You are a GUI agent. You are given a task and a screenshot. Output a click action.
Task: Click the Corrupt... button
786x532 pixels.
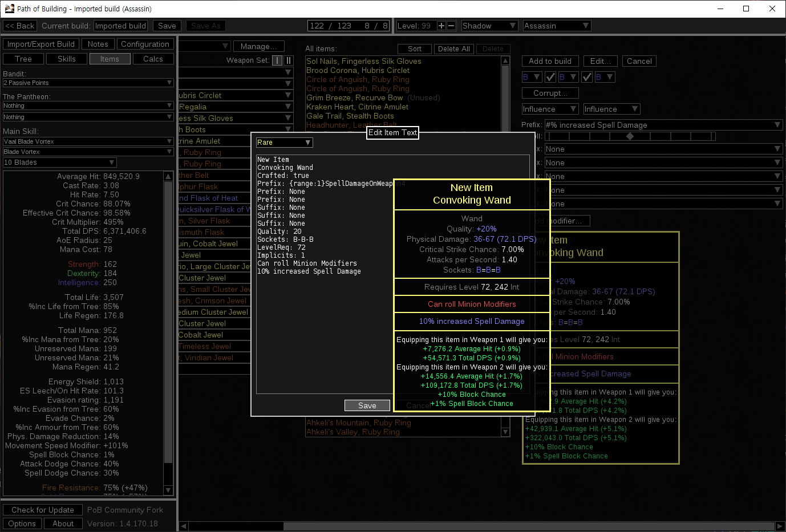(x=550, y=93)
